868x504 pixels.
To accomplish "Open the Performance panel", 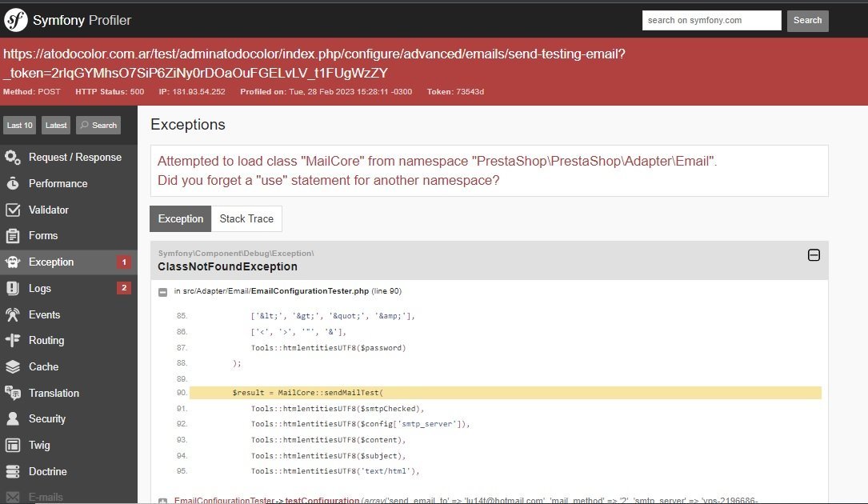I will pyautogui.click(x=69, y=183).
